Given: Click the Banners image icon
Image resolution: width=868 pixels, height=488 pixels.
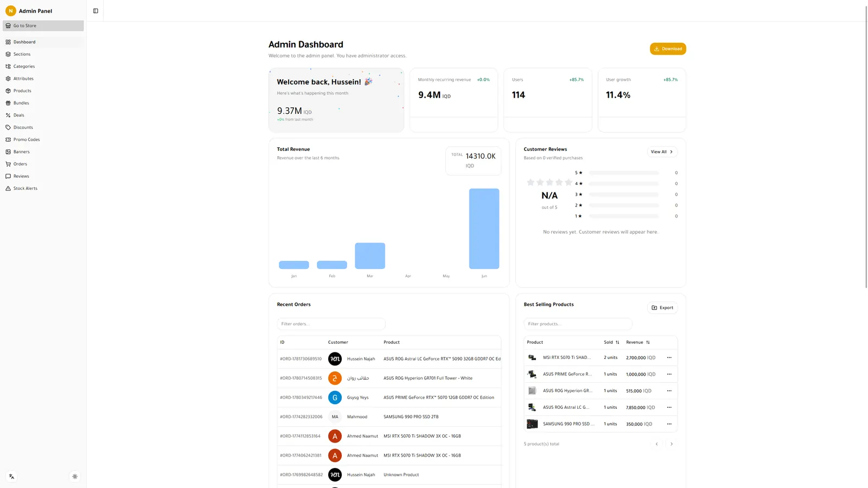Looking at the screenshot, I should pos(8,152).
